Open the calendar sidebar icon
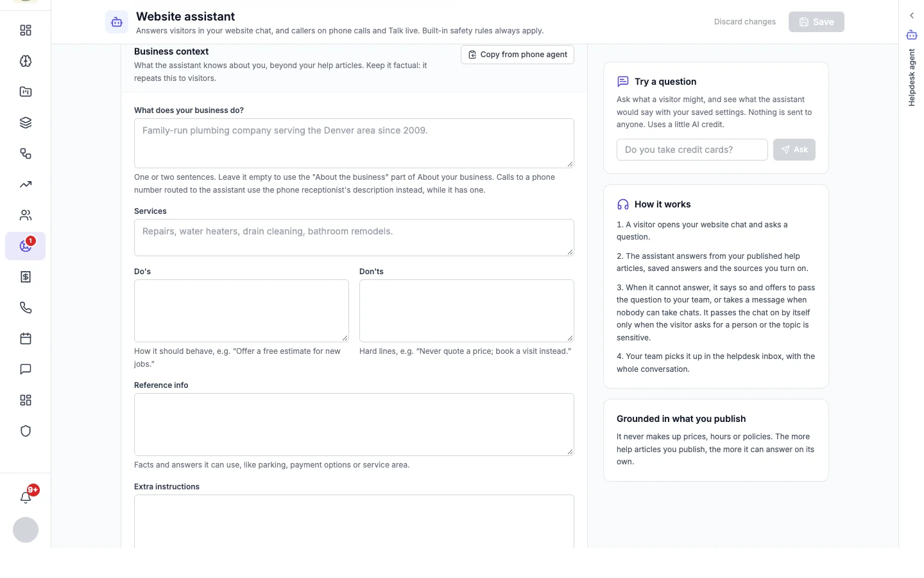Screen dimensions: 924x578 (26, 338)
